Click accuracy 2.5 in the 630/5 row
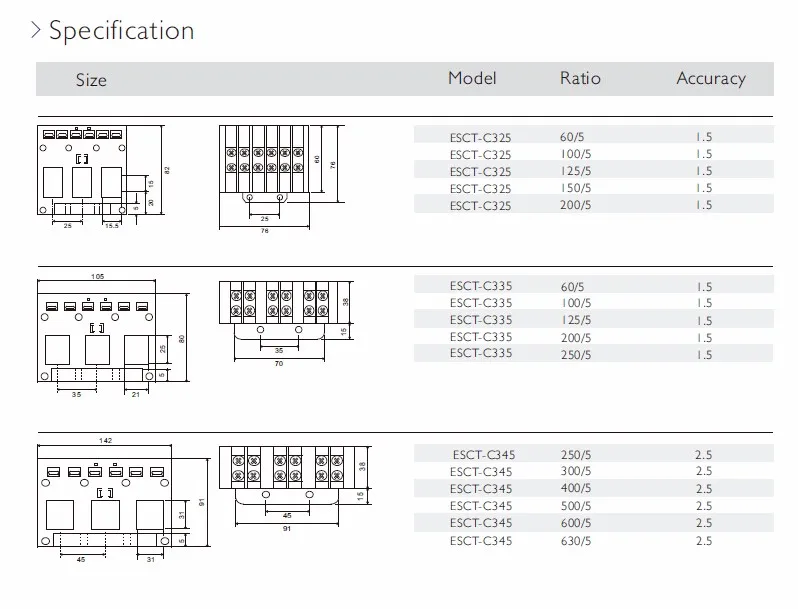This screenshot has width=798, height=609. tap(704, 541)
